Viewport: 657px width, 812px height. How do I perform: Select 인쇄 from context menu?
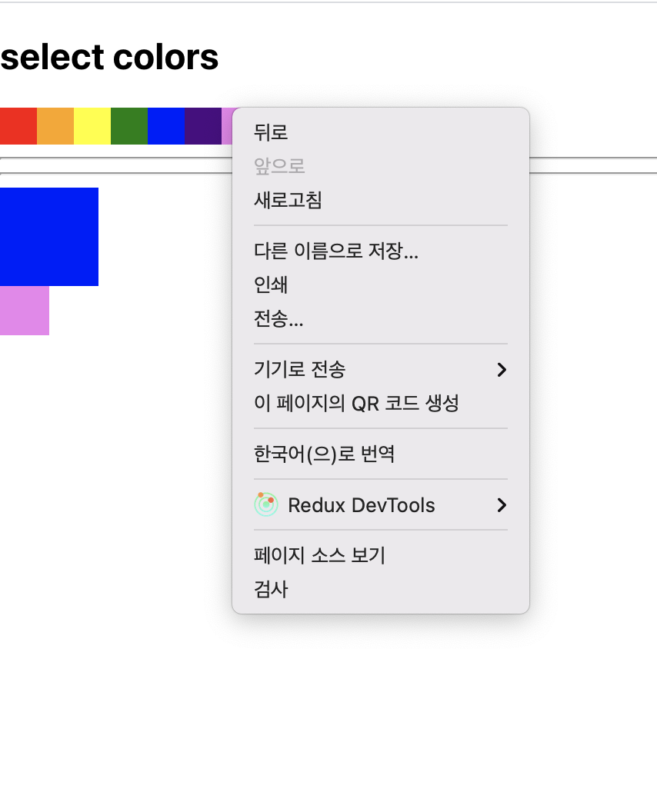click(x=380, y=285)
